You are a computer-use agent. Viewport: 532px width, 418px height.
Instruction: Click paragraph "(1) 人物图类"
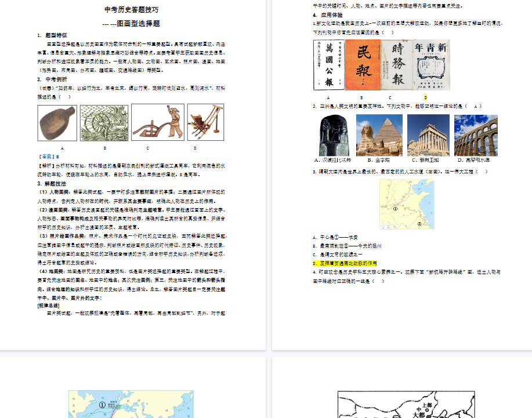131,197
